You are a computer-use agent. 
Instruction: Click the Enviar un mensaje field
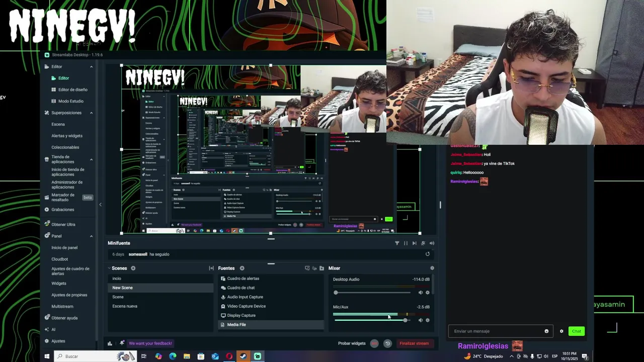pyautogui.click(x=501, y=331)
